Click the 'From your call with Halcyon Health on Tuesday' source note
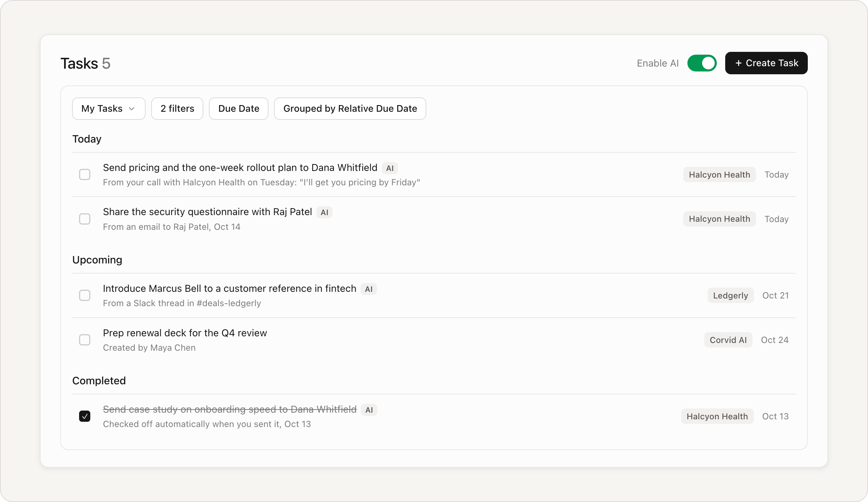868x502 pixels. click(x=261, y=182)
